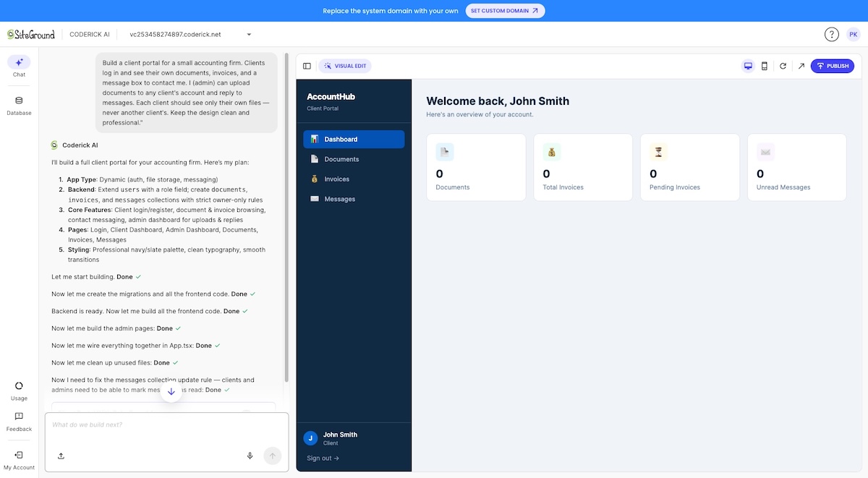Click the Total Invoices money bag icon

coord(552,152)
